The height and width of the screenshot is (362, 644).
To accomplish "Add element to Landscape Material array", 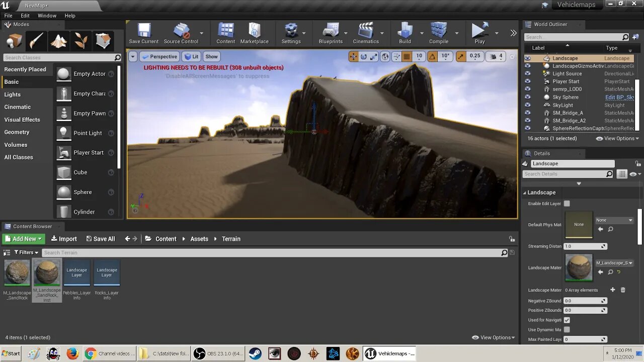I will click(x=612, y=290).
